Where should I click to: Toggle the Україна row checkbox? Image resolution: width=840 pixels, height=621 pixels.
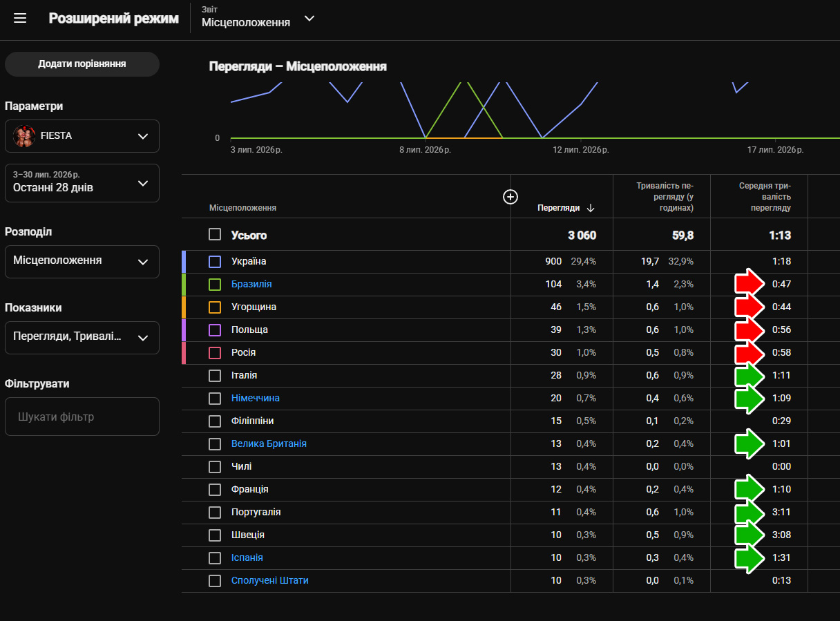(x=215, y=262)
